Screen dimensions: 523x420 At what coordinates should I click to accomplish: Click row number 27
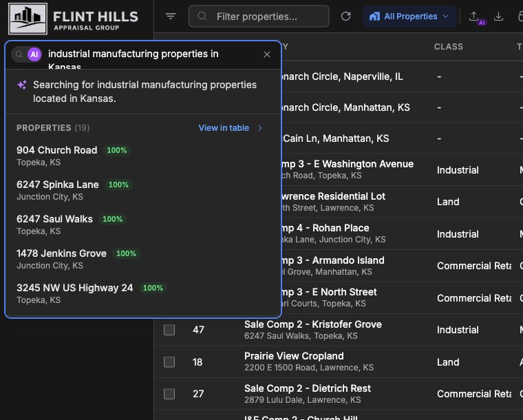(x=198, y=394)
